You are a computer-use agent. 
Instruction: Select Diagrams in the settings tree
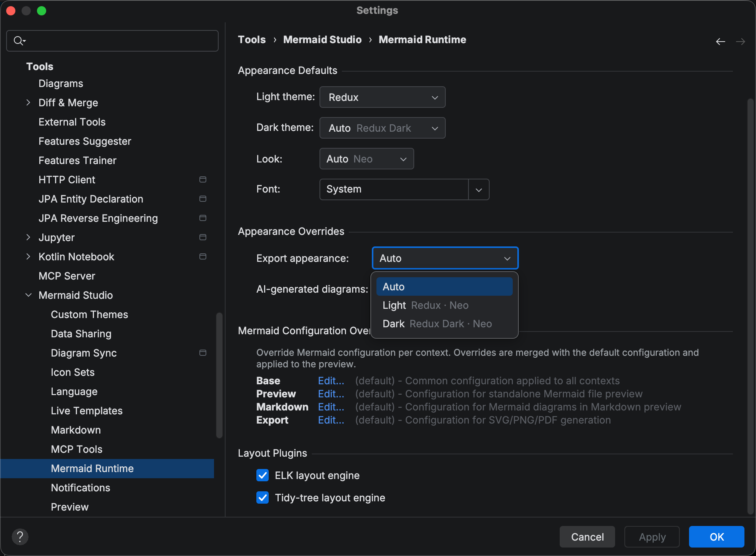click(61, 83)
